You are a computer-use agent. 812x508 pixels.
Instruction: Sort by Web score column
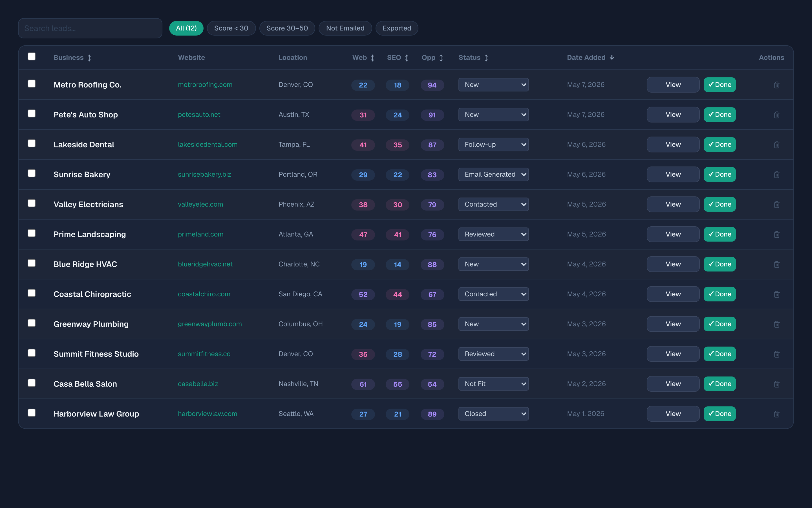(363, 58)
